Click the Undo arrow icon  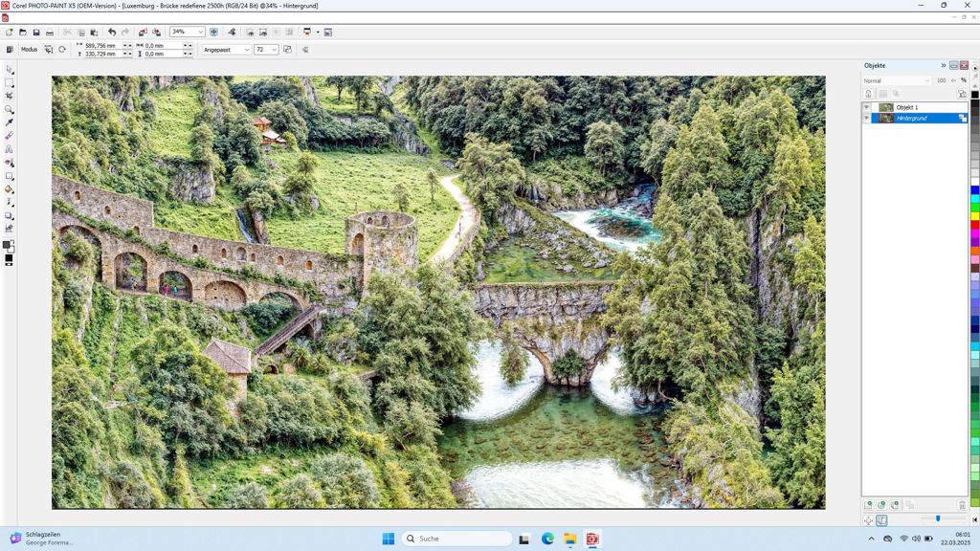112,32
